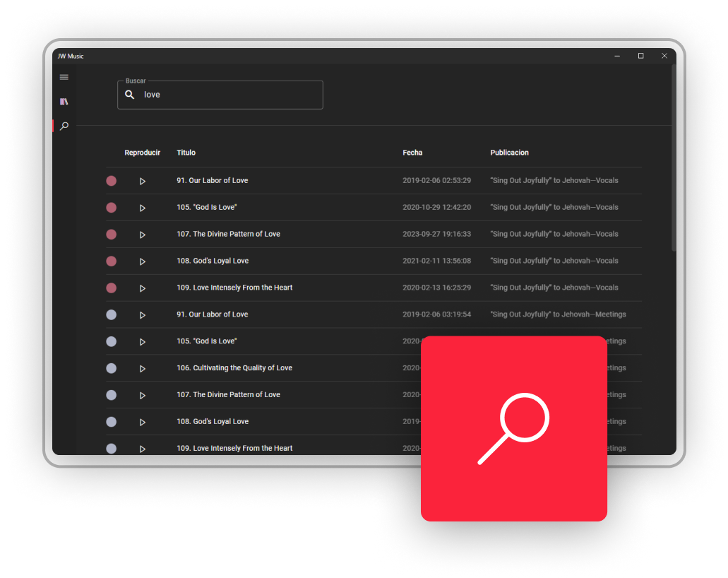Image resolution: width=728 pixels, height=578 pixels.
Task: Open the library from the sidebar
Action: tap(64, 102)
